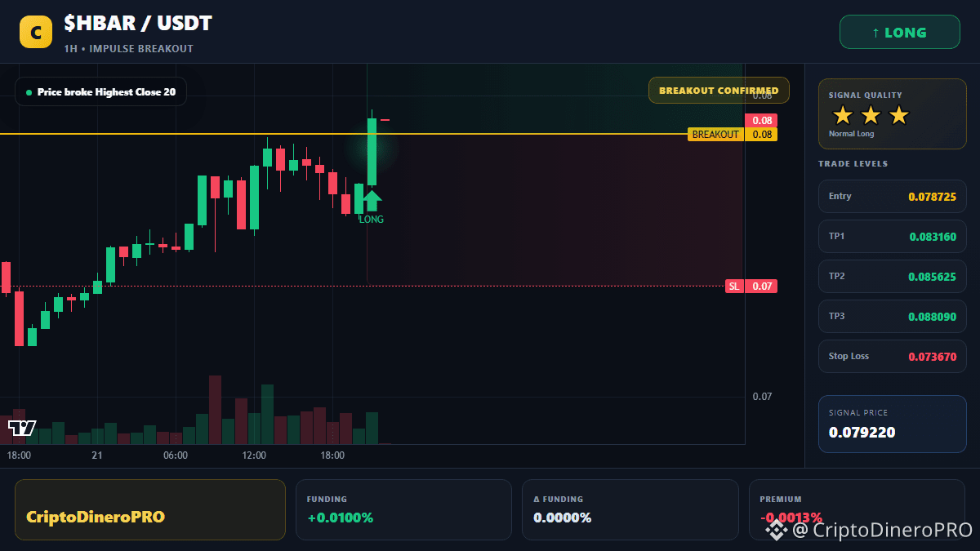Screen dimensions: 980x551
Task: Click the TradingView logo on the chart
Action: [22, 429]
